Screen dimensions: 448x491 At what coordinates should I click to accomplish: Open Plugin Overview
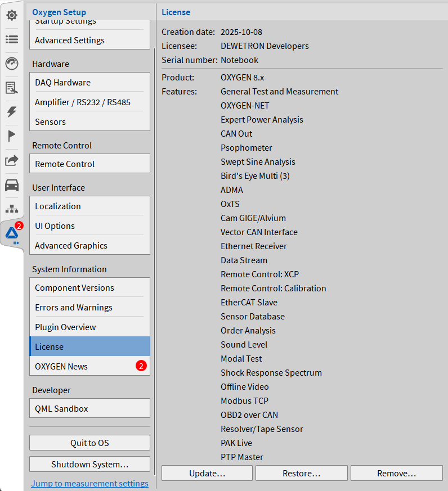(89, 327)
